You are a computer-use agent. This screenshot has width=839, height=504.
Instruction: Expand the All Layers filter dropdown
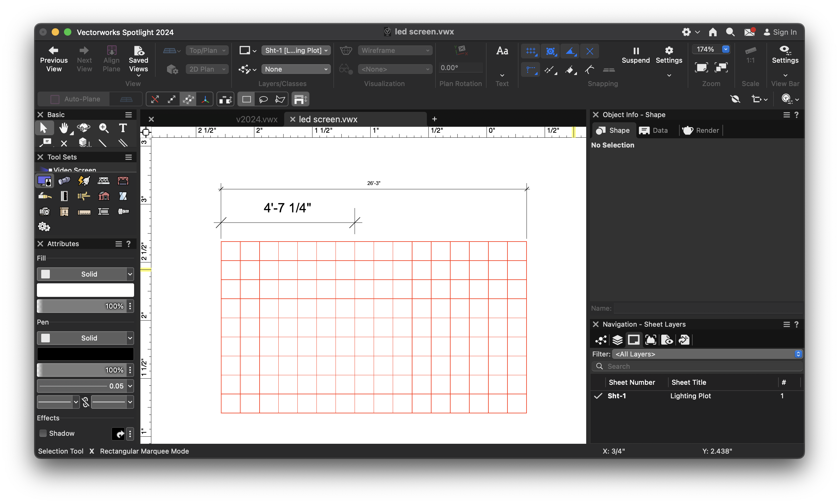click(x=706, y=354)
